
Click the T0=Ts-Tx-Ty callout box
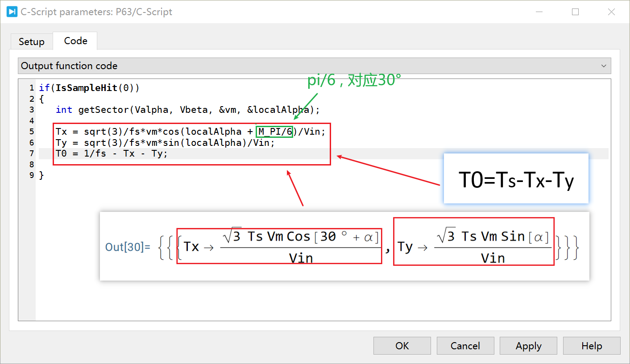tap(515, 178)
